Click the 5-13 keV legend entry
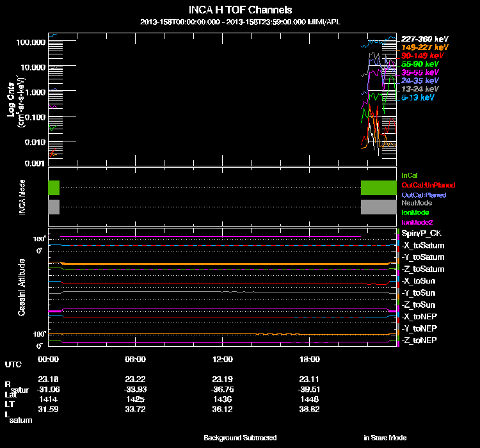The height and width of the screenshot is (448, 480). (x=418, y=97)
